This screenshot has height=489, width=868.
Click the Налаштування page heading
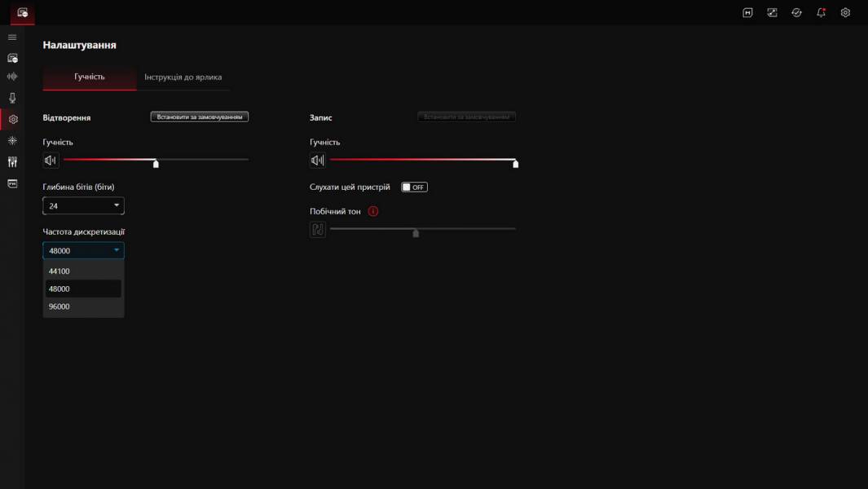coord(80,45)
